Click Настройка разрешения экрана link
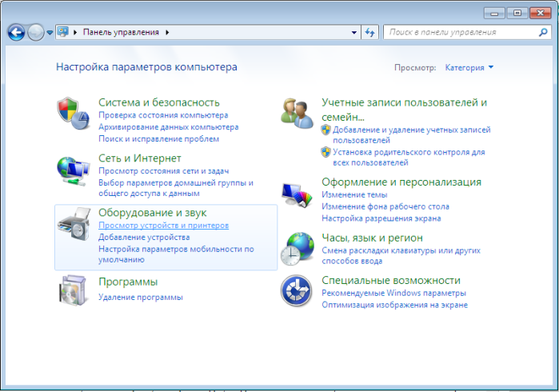This screenshot has width=559, height=392. point(381,218)
